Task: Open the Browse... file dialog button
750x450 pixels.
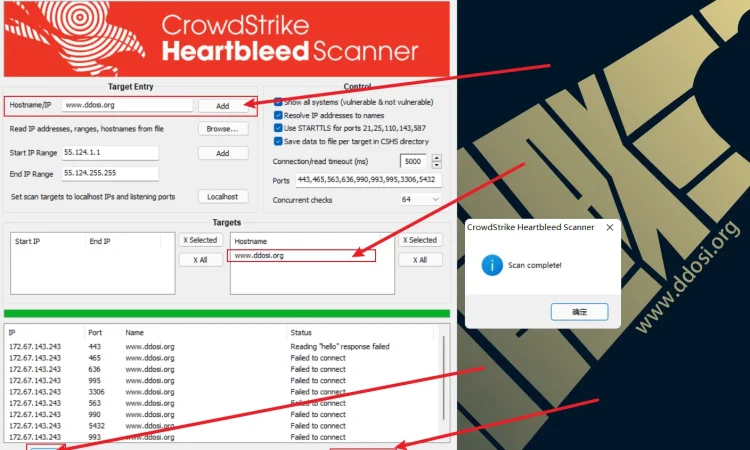Action: click(x=223, y=129)
